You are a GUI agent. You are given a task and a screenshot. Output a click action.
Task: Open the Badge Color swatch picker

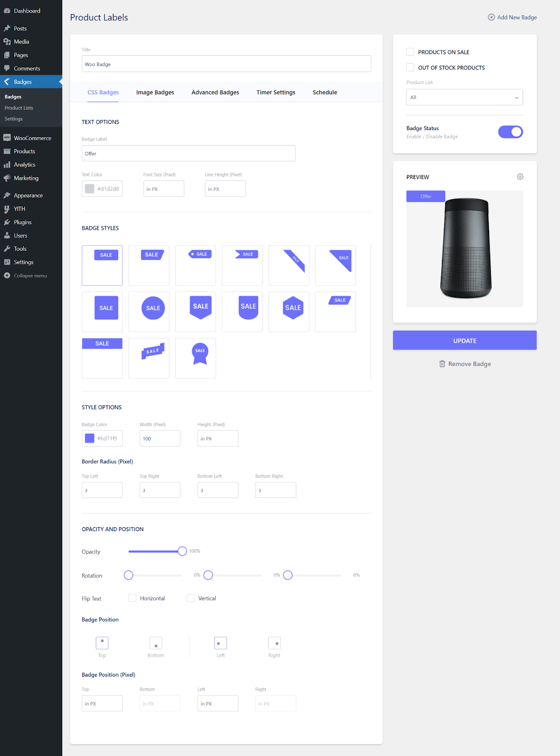90,438
